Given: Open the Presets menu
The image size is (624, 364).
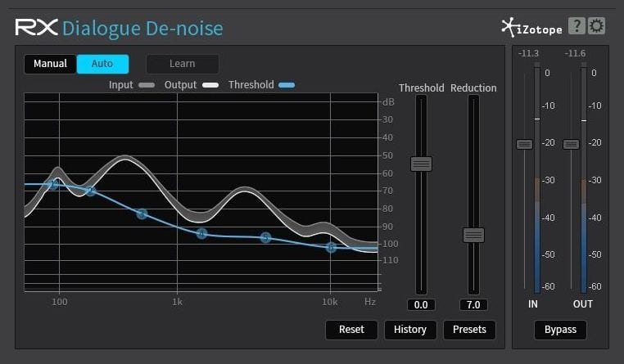Looking at the screenshot, I should (x=469, y=330).
